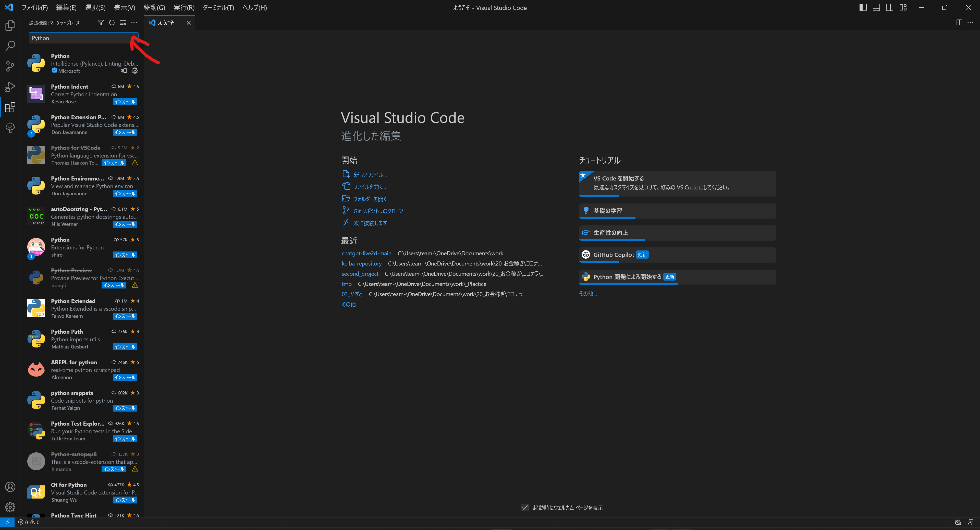Toggle the primary sidebar visibility icon
This screenshot has height=530, width=980.
(863, 7)
